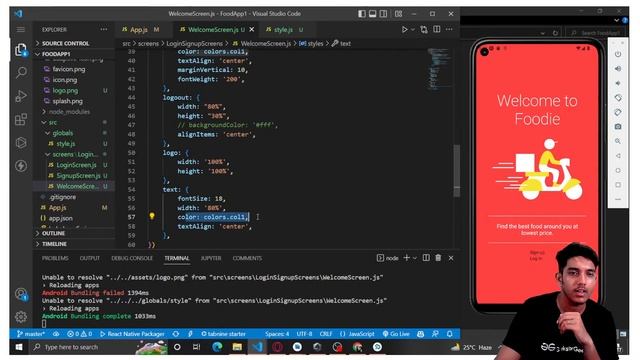Open logo.png in explorer
The width and height of the screenshot is (640, 360).
pos(65,91)
